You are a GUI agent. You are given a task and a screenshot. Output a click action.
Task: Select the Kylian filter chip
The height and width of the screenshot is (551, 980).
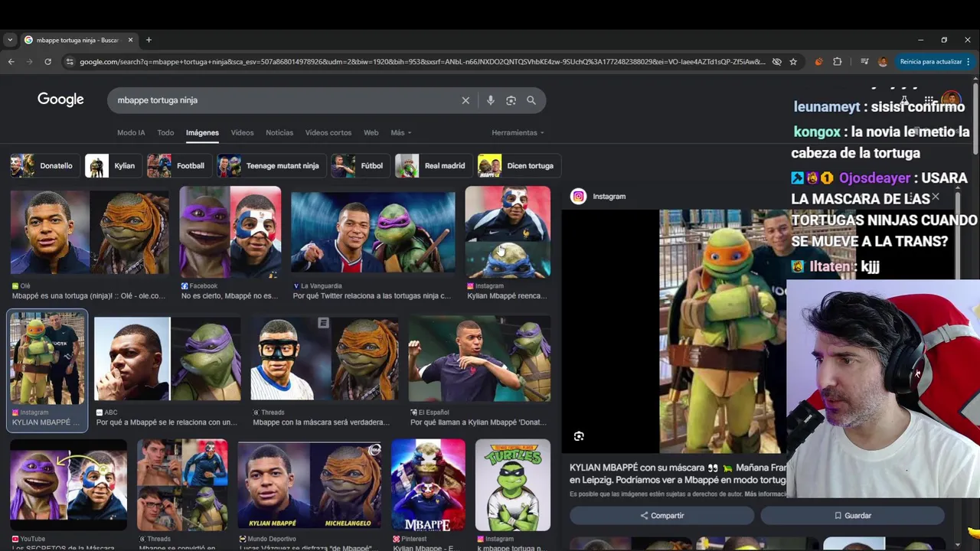pyautogui.click(x=113, y=165)
